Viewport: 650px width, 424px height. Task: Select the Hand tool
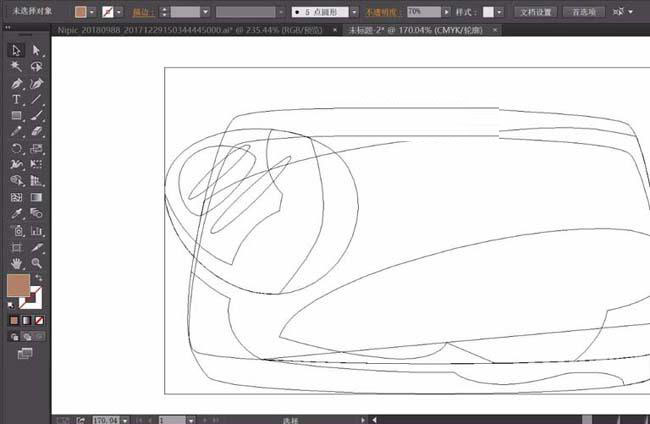point(16,263)
